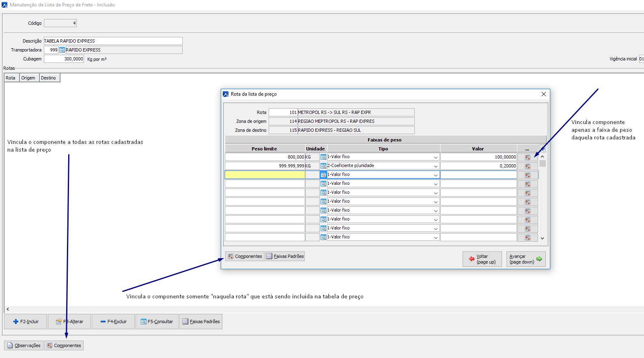Expand Tipo dropdown showing 2-Coeficiente p/unidade
This screenshot has height=358, width=644.
pyautogui.click(x=435, y=166)
